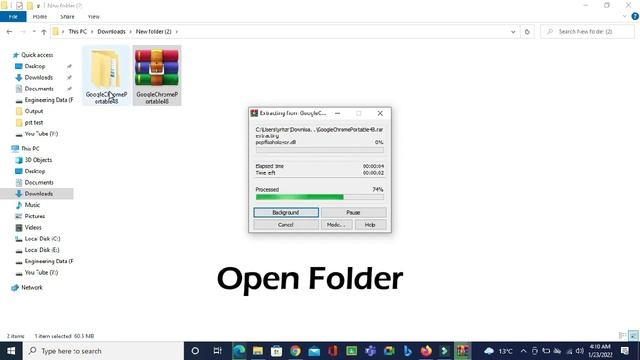
Task: Switch to large icons view layout
Action: click(x=633, y=336)
